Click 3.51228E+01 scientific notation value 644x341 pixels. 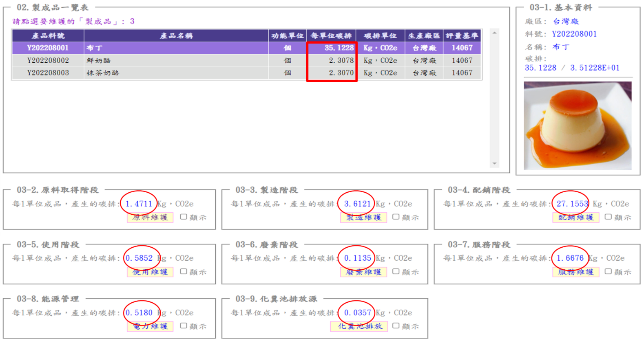[595, 68]
